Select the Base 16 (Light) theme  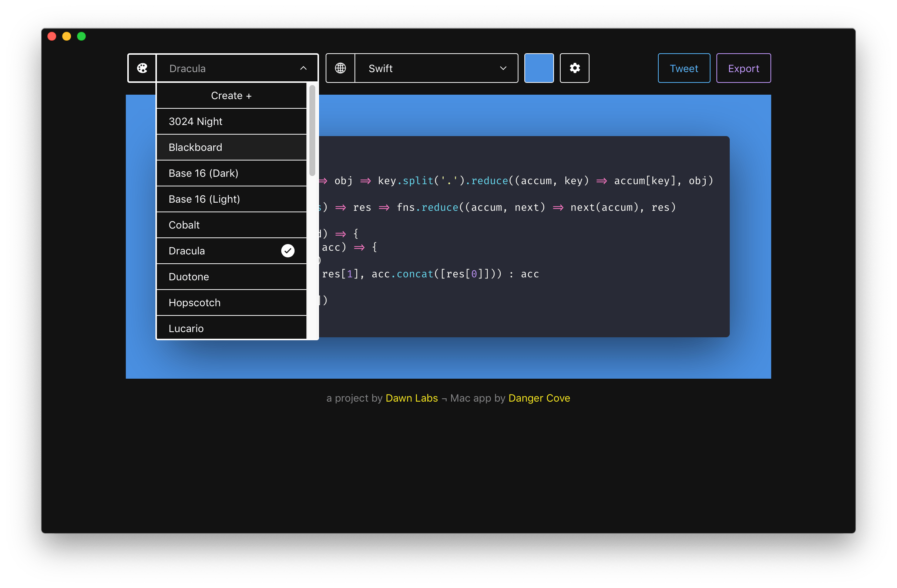pyautogui.click(x=231, y=199)
